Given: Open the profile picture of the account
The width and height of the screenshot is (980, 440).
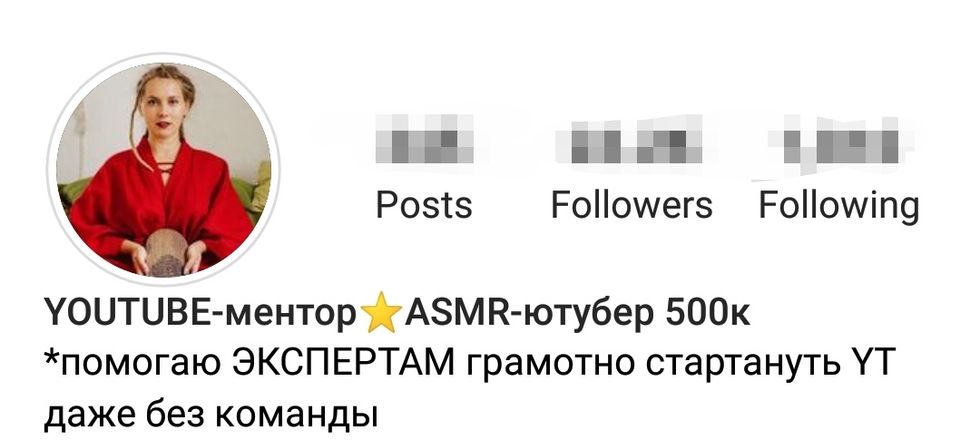Looking at the screenshot, I should pyautogui.click(x=163, y=169).
